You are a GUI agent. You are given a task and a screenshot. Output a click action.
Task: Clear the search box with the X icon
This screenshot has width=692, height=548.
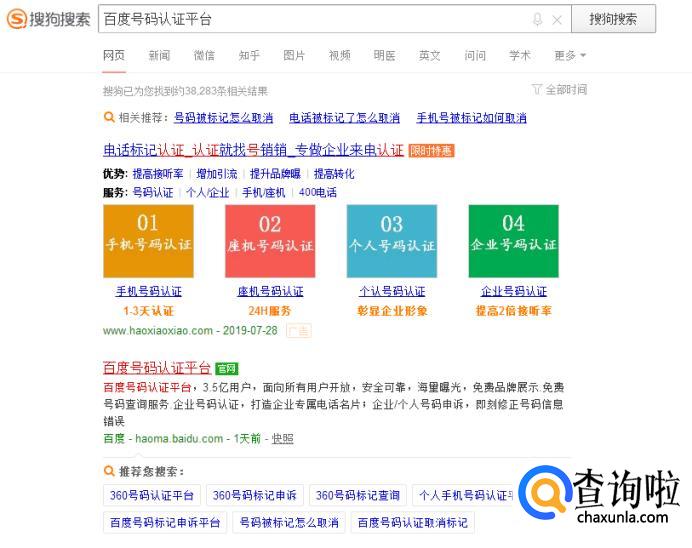click(x=557, y=20)
